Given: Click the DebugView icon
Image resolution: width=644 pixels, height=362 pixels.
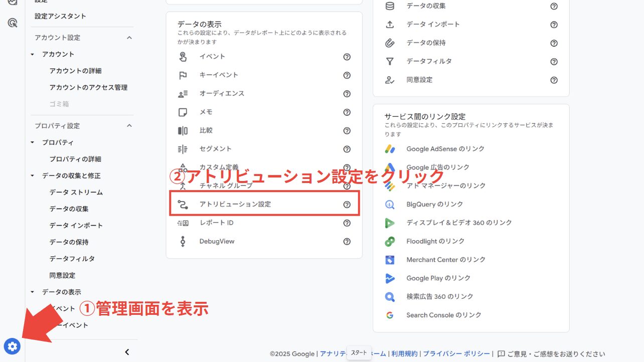Looking at the screenshot, I should [183, 241].
